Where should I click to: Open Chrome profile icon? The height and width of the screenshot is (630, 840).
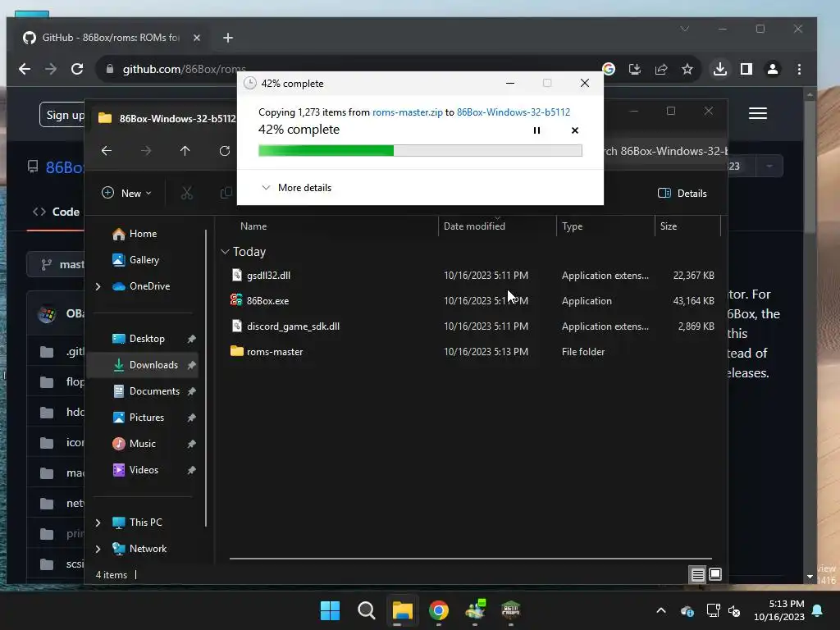click(x=773, y=69)
